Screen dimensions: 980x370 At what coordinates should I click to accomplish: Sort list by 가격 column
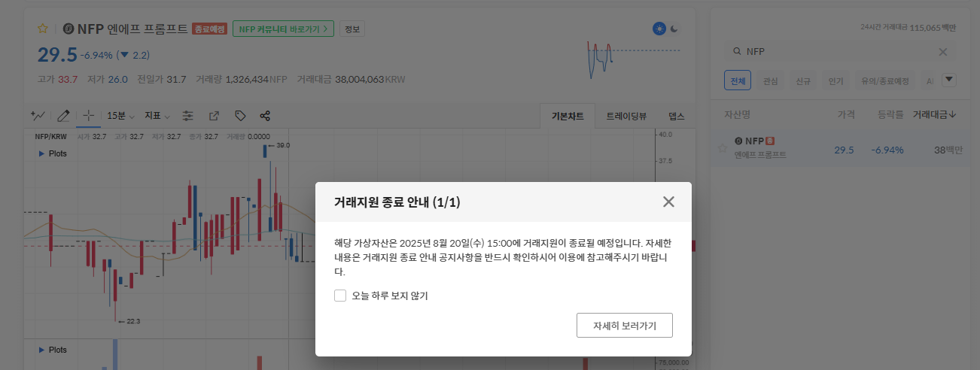click(846, 115)
